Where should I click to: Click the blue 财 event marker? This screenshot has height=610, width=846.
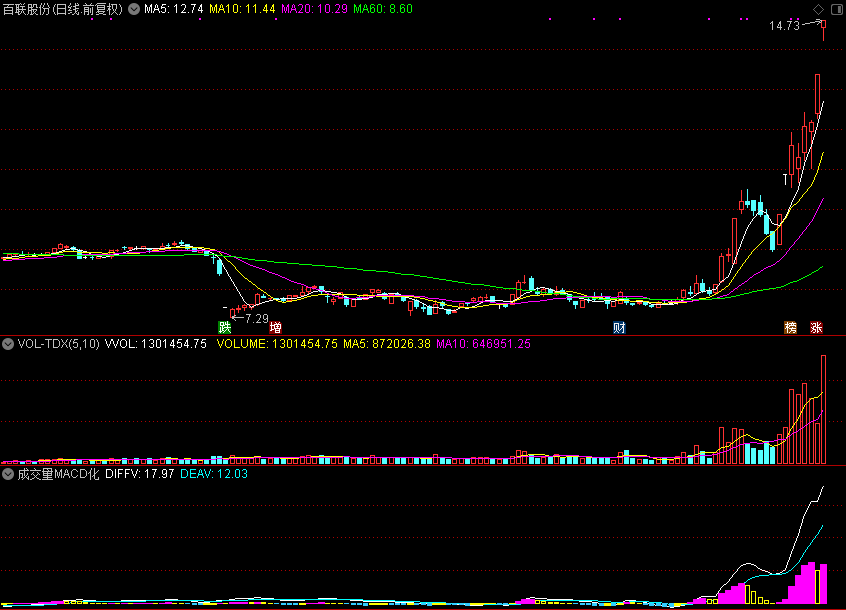pyautogui.click(x=619, y=327)
